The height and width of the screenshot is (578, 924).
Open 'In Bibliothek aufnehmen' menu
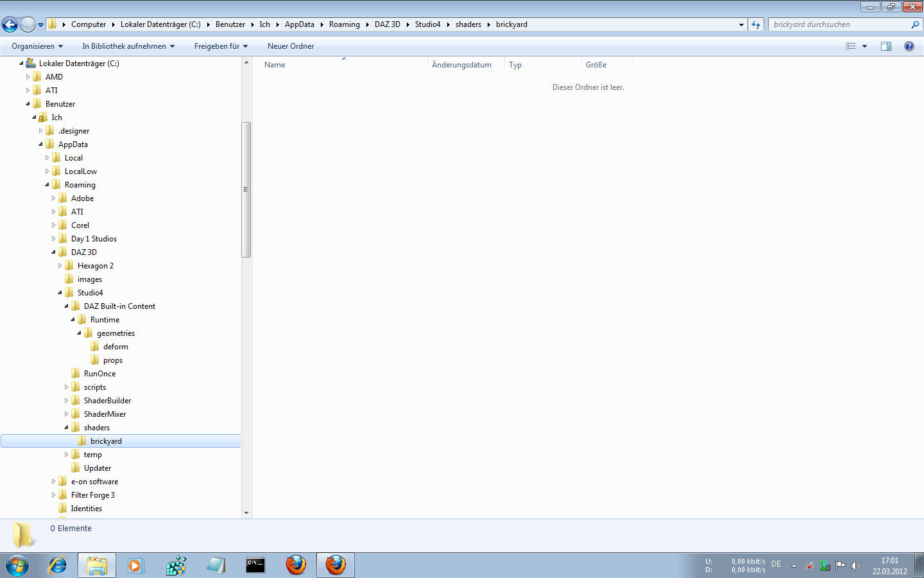point(128,46)
